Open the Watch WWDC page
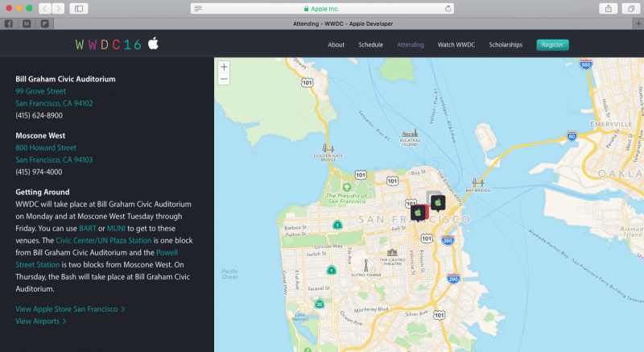Image resolution: width=644 pixels, height=352 pixels. click(x=456, y=45)
